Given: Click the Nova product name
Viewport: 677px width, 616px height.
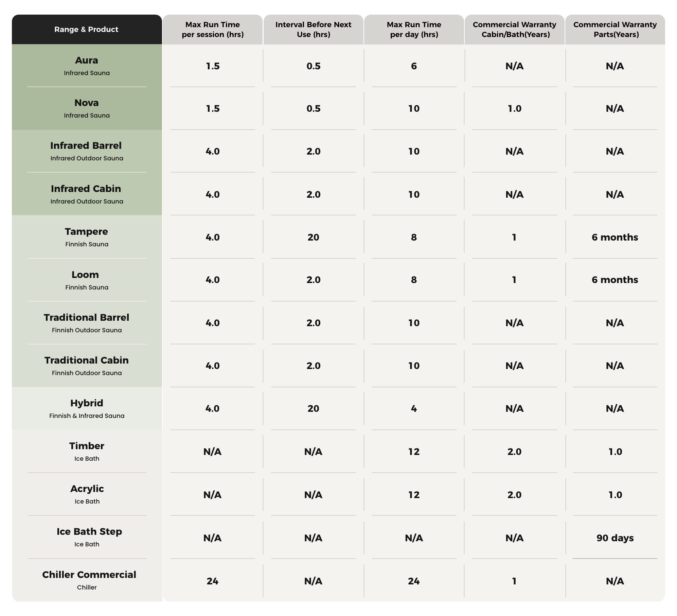Looking at the screenshot, I should click(87, 103).
